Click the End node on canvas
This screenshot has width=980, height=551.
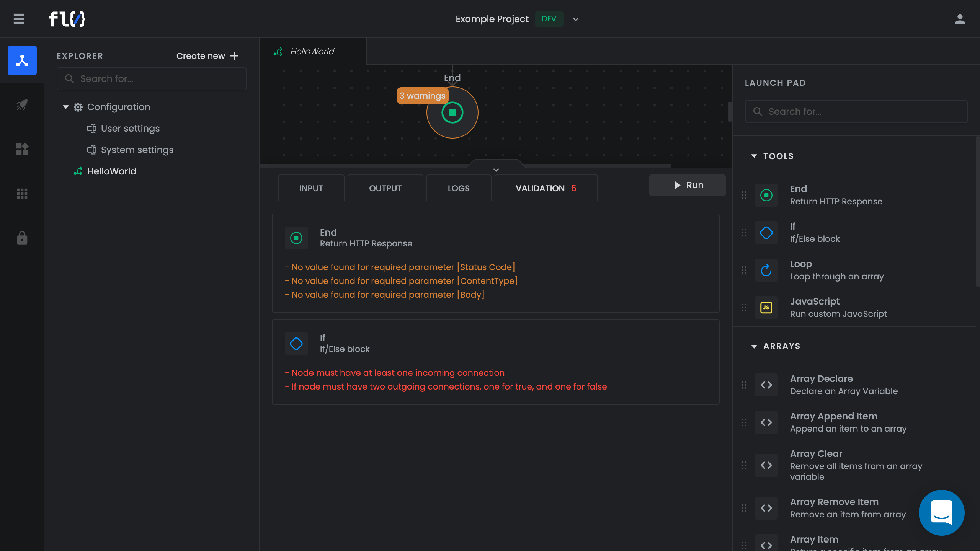click(x=452, y=112)
